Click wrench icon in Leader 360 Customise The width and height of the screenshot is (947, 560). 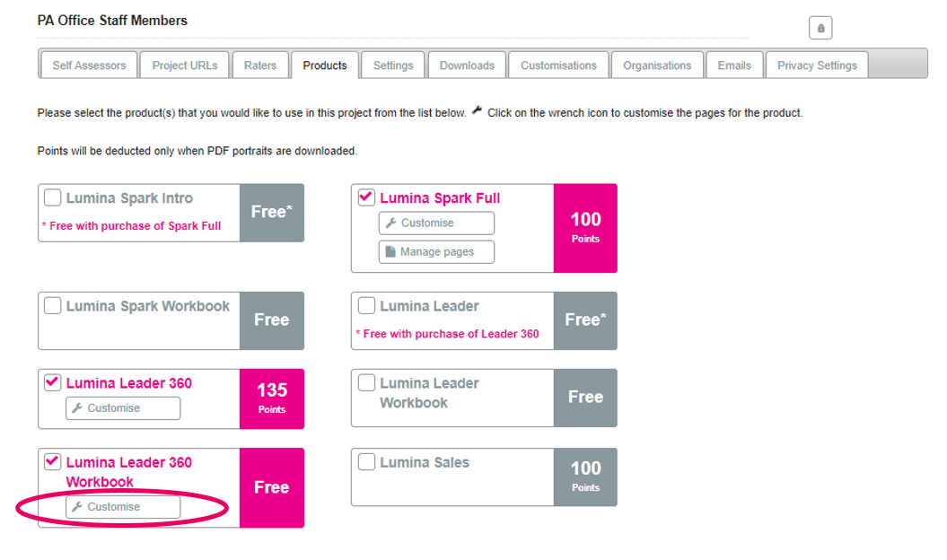tap(76, 407)
